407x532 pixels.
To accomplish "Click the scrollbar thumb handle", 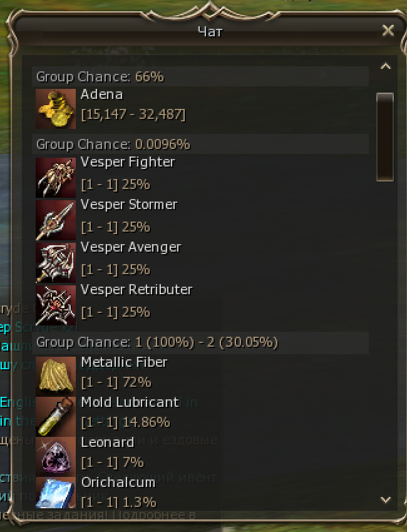I will [x=385, y=137].
